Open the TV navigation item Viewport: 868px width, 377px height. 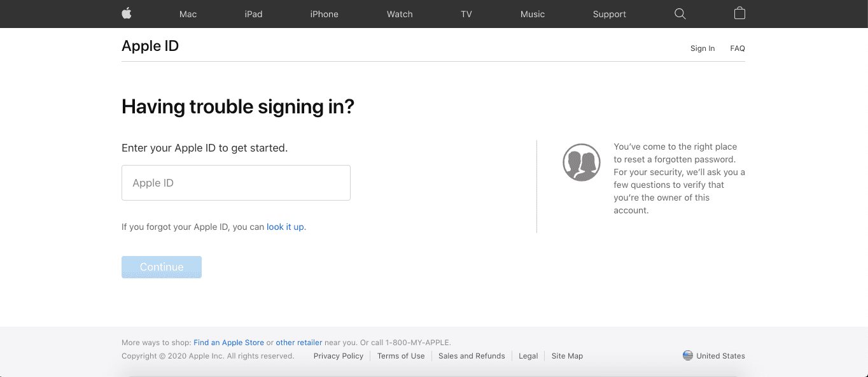pyautogui.click(x=466, y=14)
